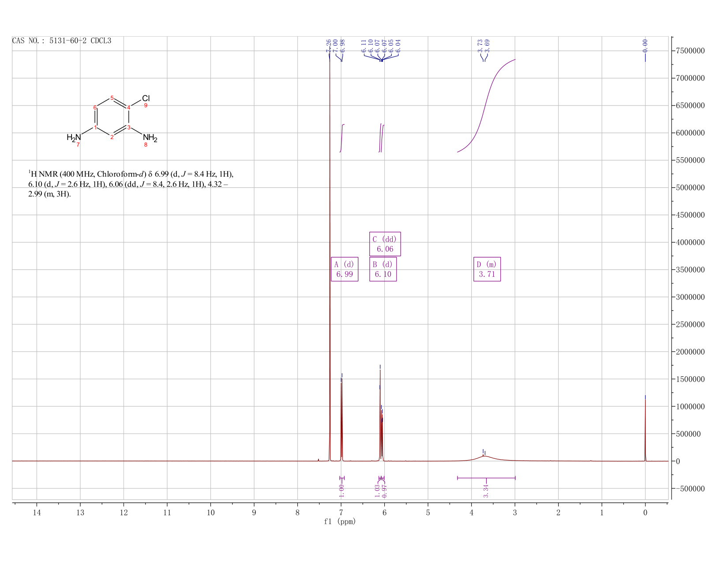Viewport: 728px width, 563px height.
Task: Click the 14 ppm x-axis tick label
Action: pyautogui.click(x=37, y=512)
